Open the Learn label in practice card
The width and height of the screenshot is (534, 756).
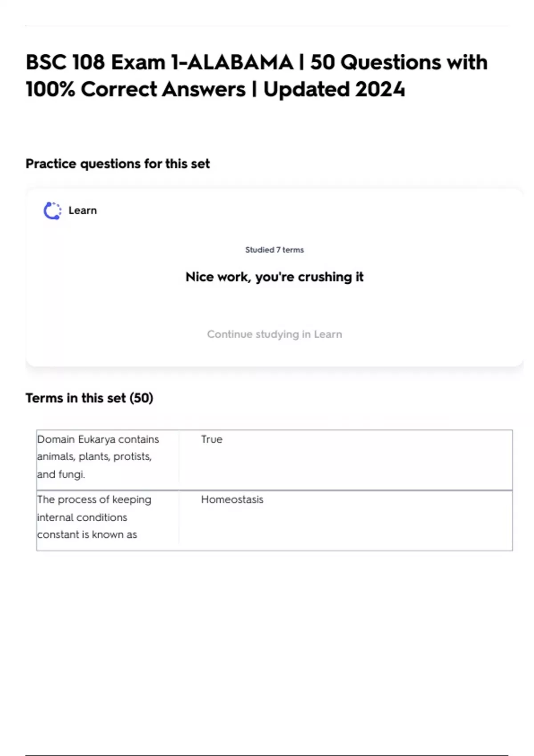pos(83,211)
